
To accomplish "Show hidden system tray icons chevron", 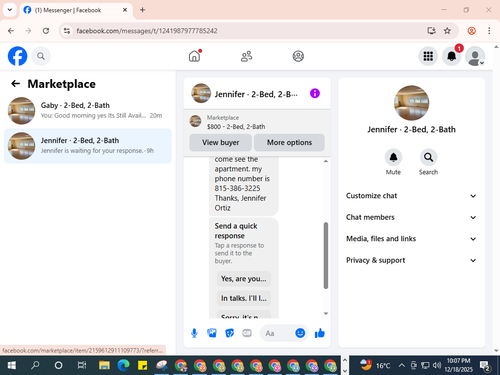I will [402, 365].
